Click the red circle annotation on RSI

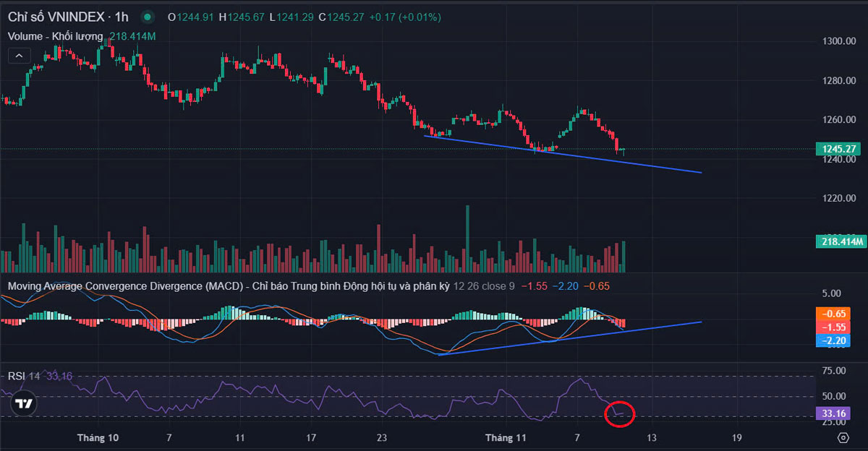[619, 413]
